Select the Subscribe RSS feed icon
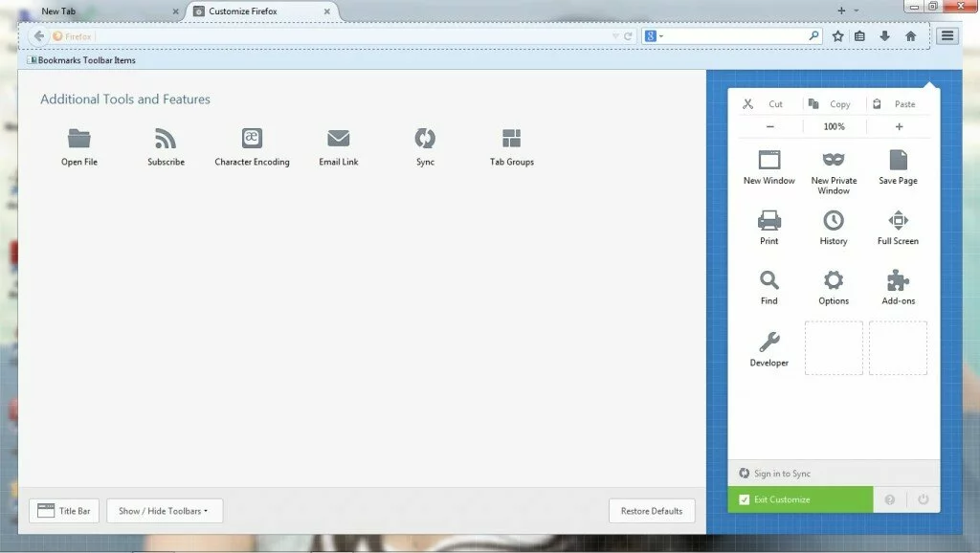 click(166, 138)
